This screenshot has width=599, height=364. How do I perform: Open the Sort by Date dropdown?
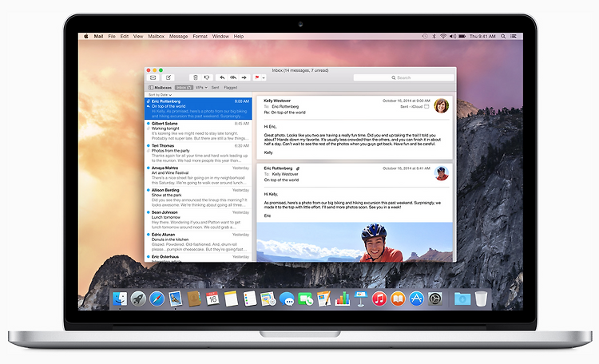pos(160,95)
